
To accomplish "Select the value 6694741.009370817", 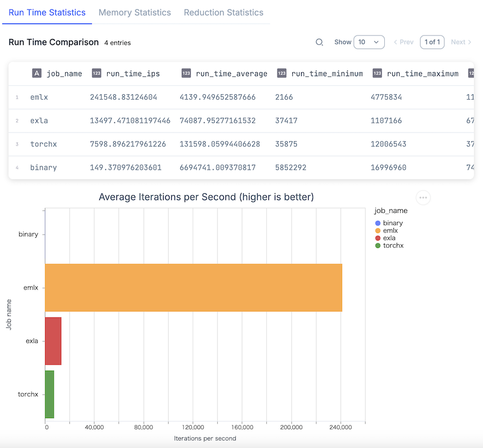I will click(x=217, y=167).
